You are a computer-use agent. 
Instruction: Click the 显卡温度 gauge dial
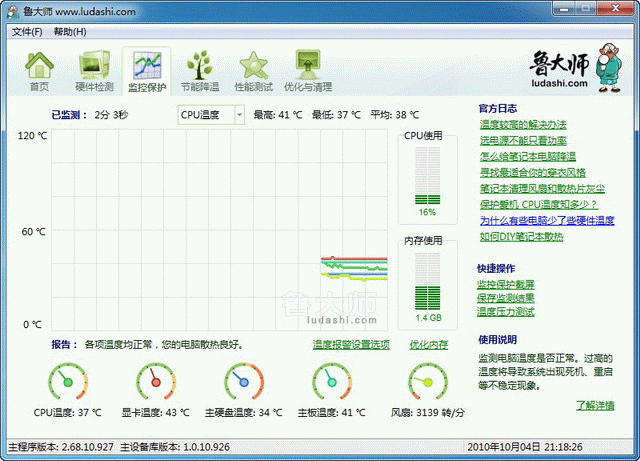[156, 382]
